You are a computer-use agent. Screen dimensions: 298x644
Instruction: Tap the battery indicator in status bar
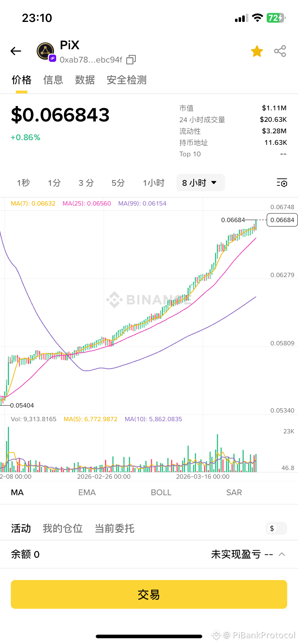click(276, 18)
